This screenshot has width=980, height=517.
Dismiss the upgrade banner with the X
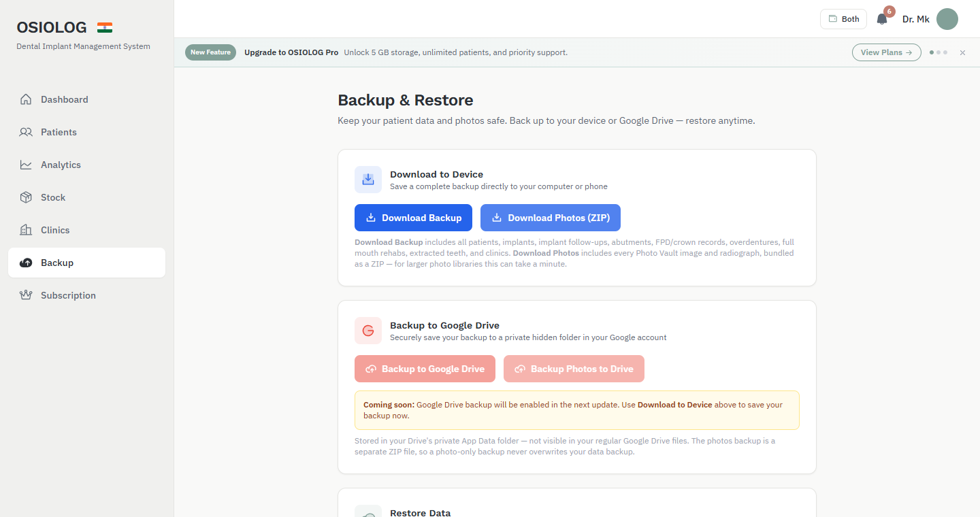(x=962, y=52)
